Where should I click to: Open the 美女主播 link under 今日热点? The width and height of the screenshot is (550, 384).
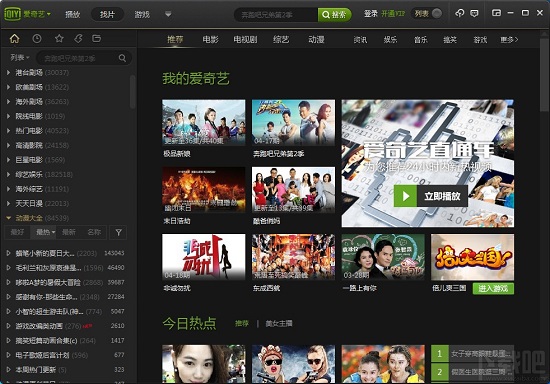click(x=279, y=323)
